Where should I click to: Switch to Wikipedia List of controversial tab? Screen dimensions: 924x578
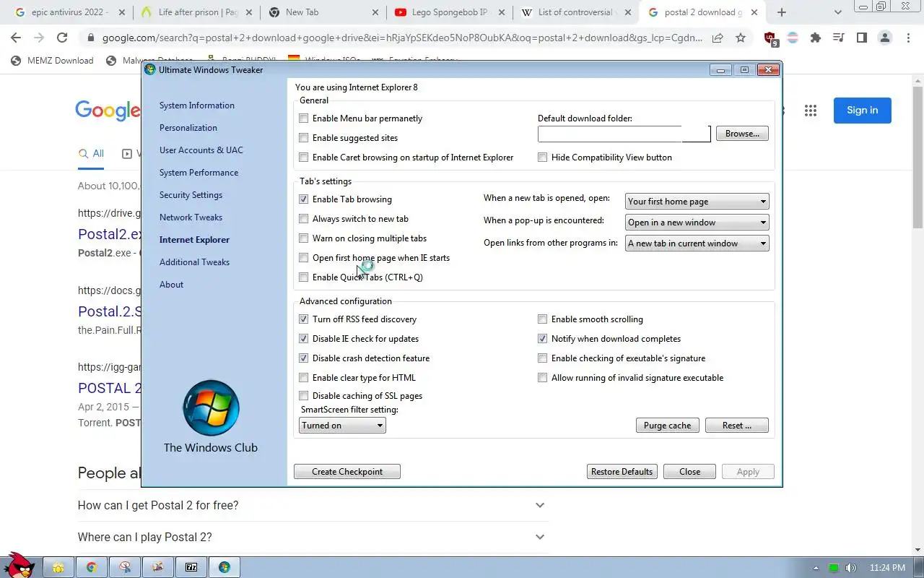[x=575, y=12]
